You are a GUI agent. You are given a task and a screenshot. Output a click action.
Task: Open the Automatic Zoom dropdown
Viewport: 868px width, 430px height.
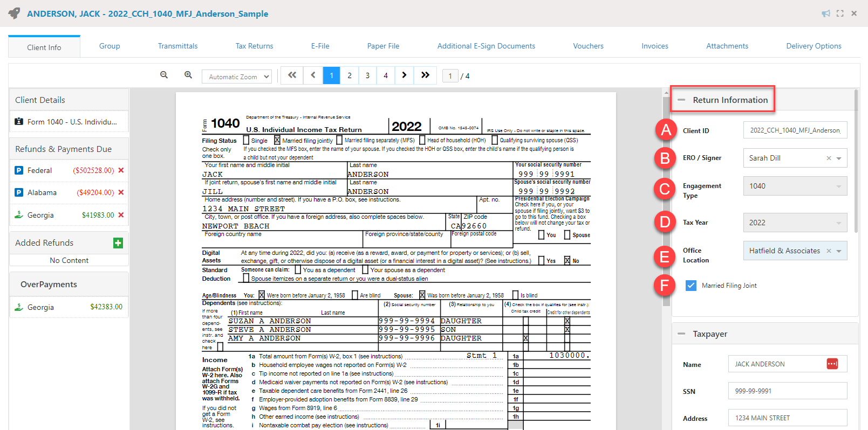click(237, 77)
